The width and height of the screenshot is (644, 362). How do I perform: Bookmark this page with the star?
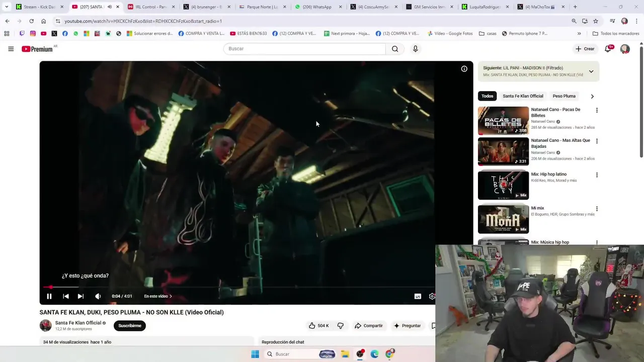pos(596,21)
